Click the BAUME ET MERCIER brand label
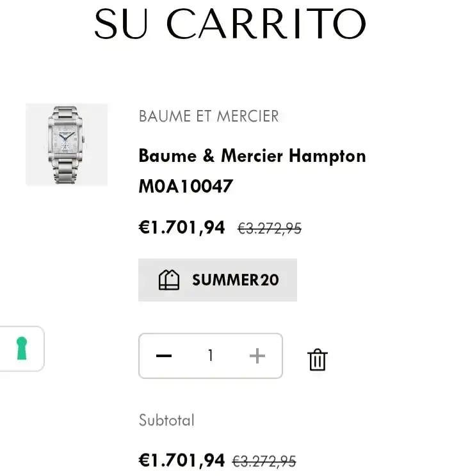Viewport: 461px width, 476px height. [209, 116]
